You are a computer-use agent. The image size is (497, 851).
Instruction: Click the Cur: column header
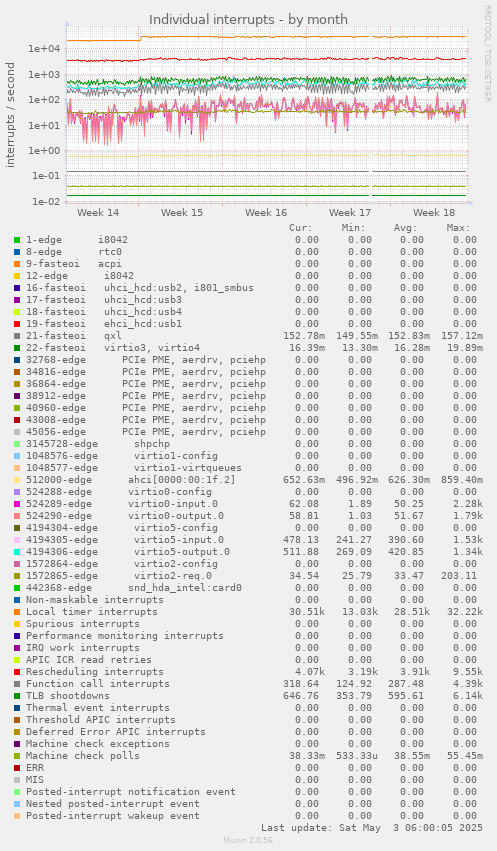point(301,228)
